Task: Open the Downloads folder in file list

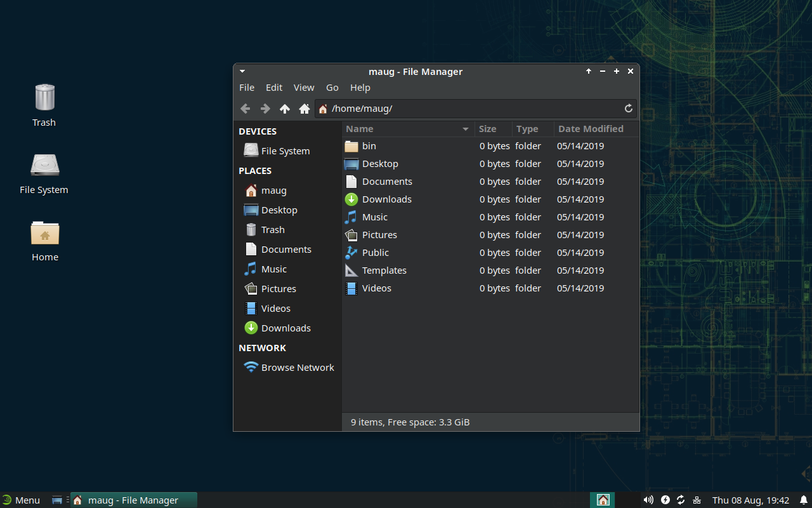Action: (386, 199)
